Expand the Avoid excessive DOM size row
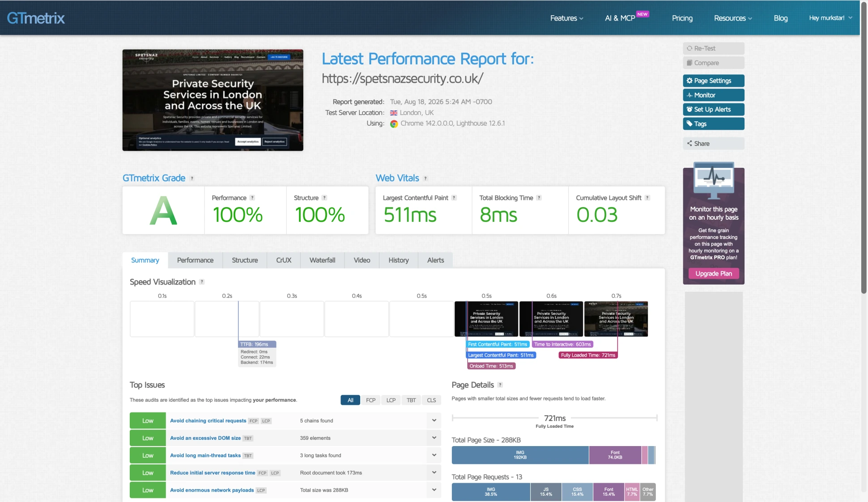Screen dimensions: 868x502 434,438
